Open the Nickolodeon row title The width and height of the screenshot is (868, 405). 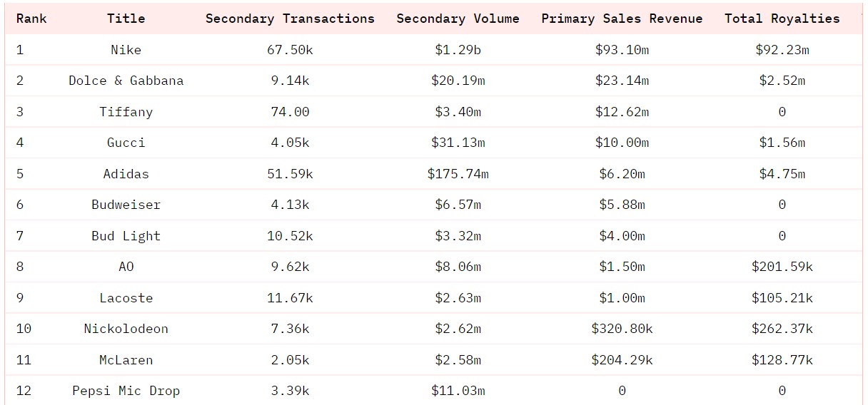(x=126, y=329)
